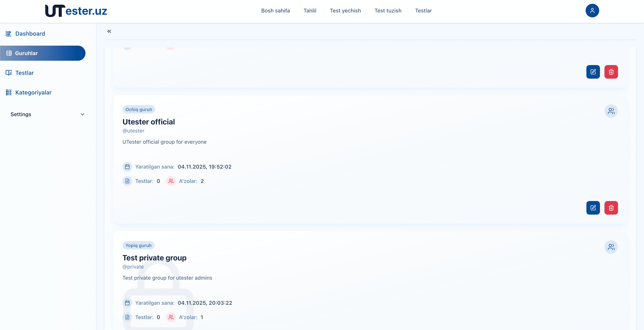Click description 'UTester official group for everyone'
Screen dimensions: 644x330
click(165, 142)
